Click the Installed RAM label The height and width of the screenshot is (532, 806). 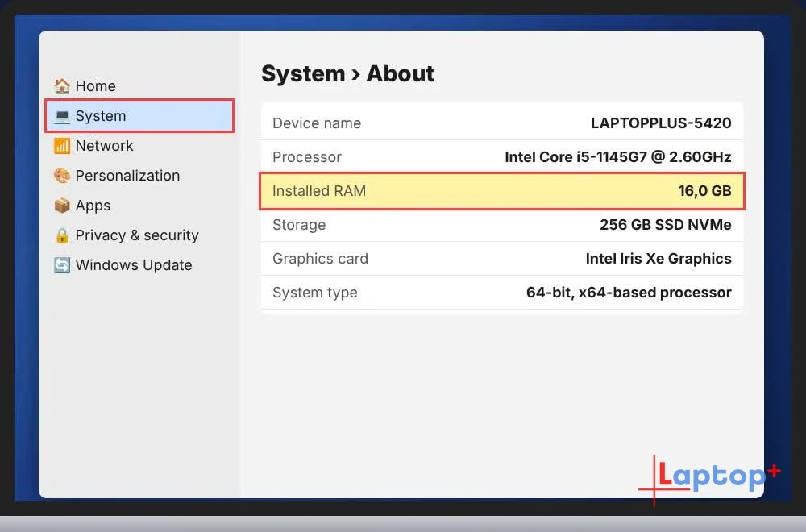319,191
